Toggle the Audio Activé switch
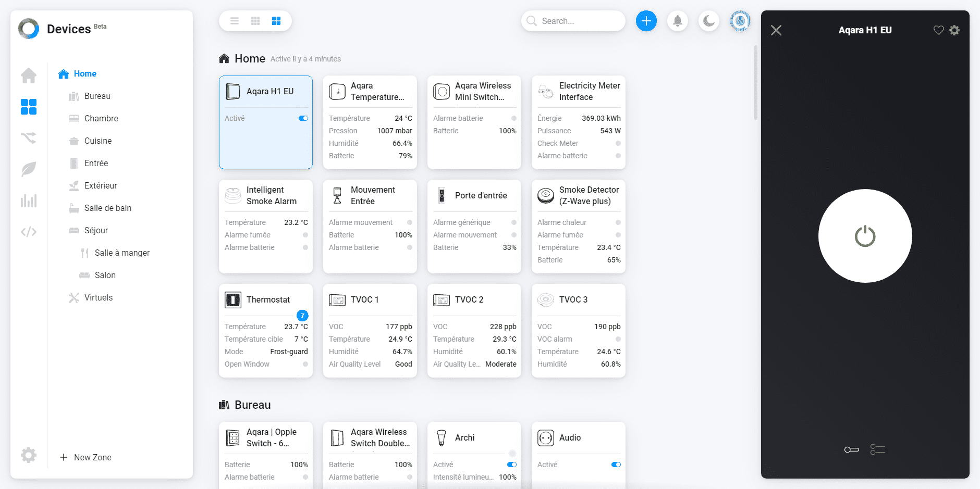This screenshot has height=489, width=980. 616,465
